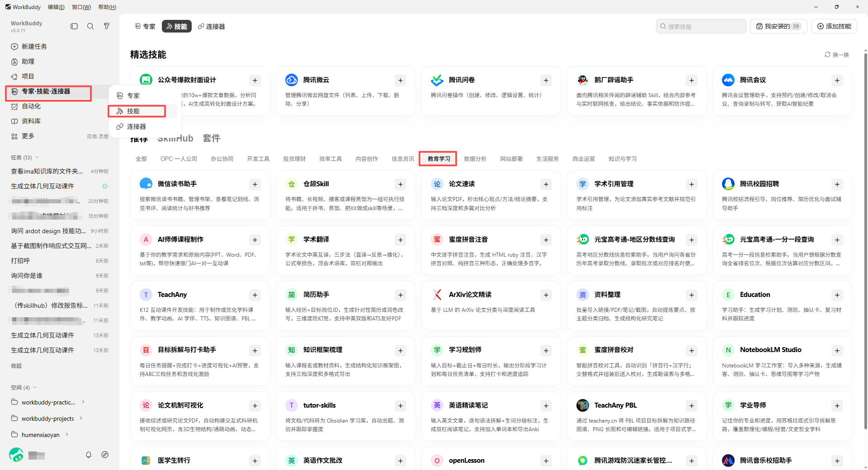Screen dimensions: 868x470
Task: Expand the workbuddy-projects folder arrow
Action: [x=81, y=418]
